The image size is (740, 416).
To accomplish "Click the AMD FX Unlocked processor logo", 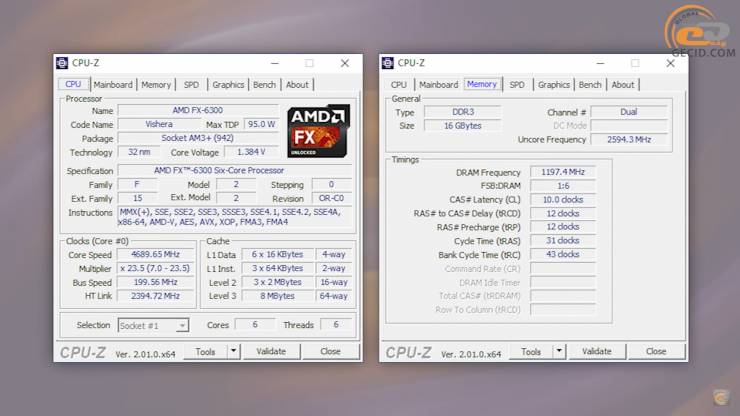I will click(319, 131).
